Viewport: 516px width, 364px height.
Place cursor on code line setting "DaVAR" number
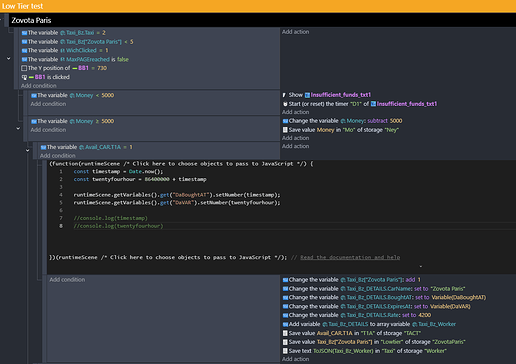[177, 203]
